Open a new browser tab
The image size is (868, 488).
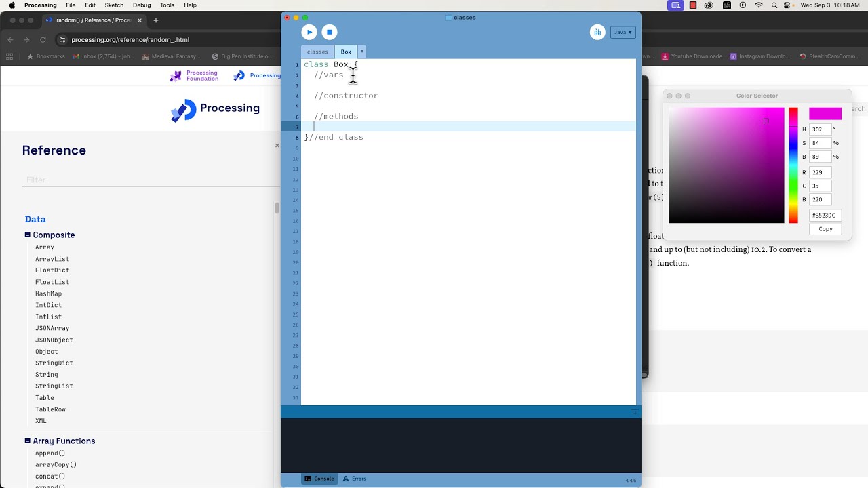click(x=155, y=20)
